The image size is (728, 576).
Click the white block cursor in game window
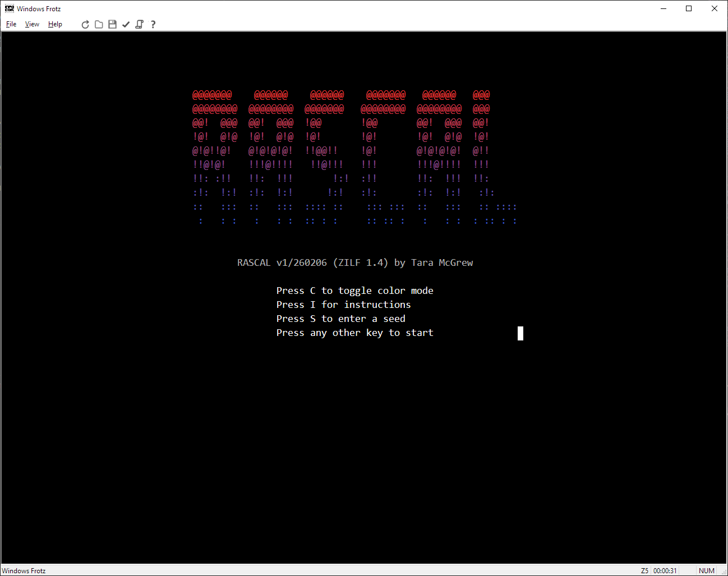tap(520, 334)
